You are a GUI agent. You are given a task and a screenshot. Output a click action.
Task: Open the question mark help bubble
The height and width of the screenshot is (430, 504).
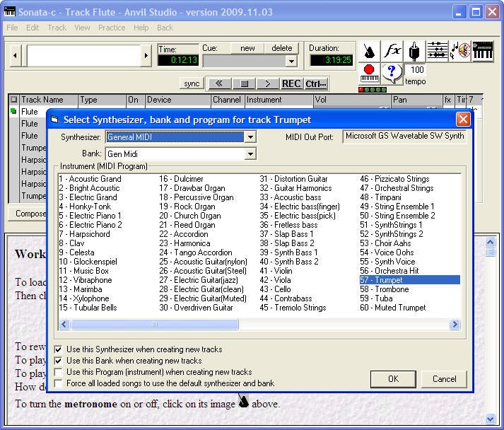point(392,74)
